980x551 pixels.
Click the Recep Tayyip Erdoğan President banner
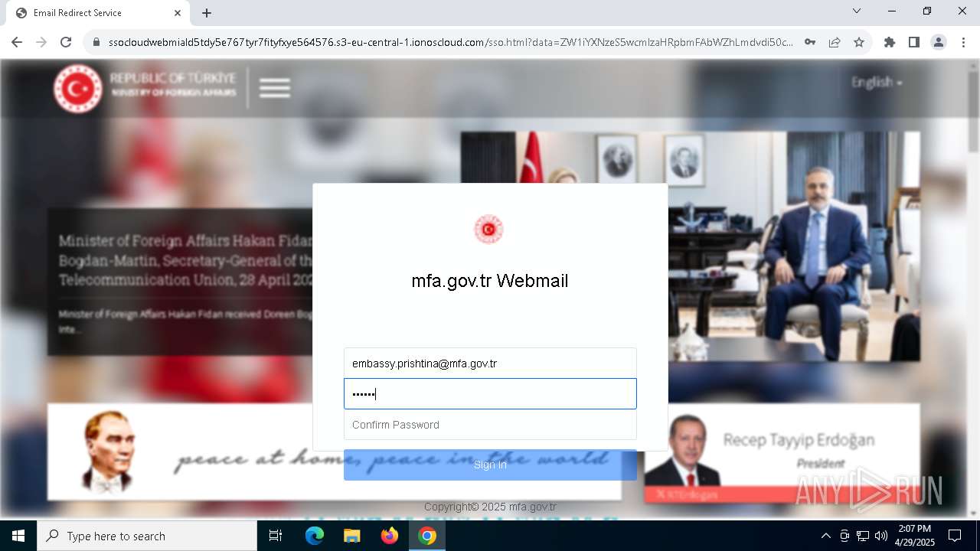[782, 452]
